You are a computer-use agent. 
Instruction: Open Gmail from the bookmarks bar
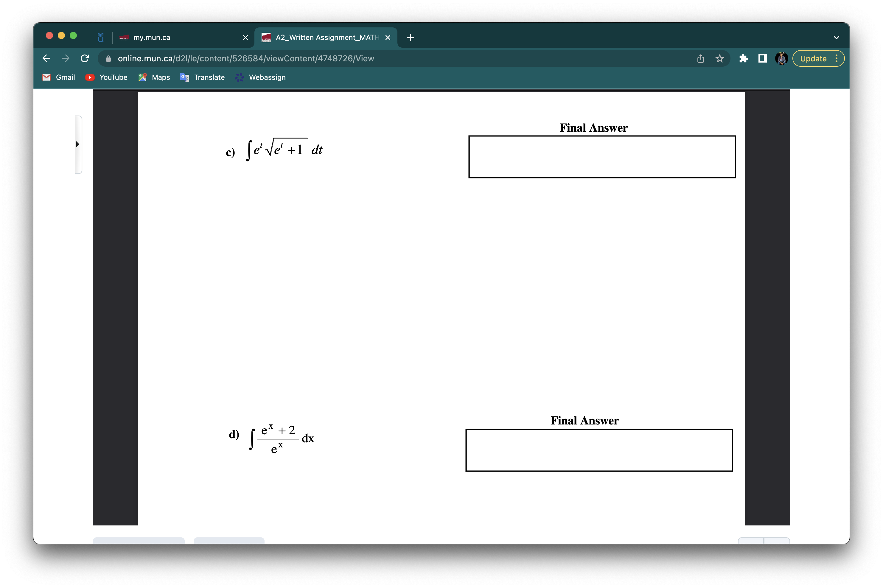click(x=58, y=77)
